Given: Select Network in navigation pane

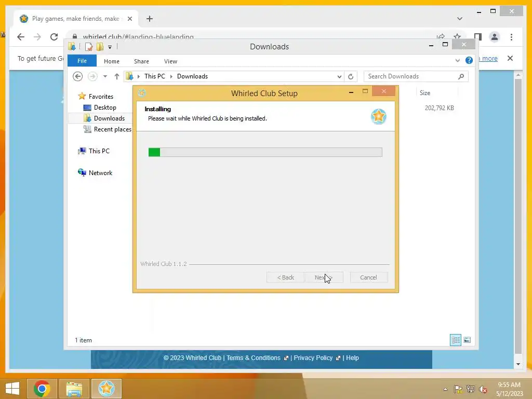Looking at the screenshot, I should 100,172.
